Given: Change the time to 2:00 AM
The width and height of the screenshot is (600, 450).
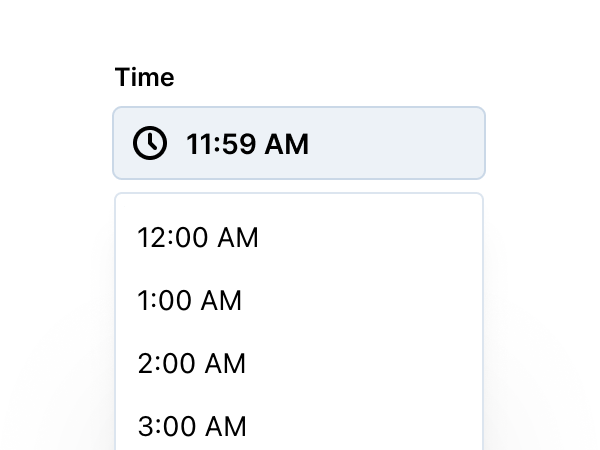Looking at the screenshot, I should tap(192, 364).
